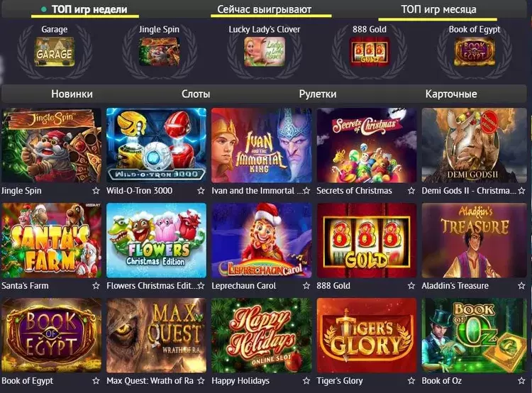
Task: Show the Новинки category
Action: (72, 94)
